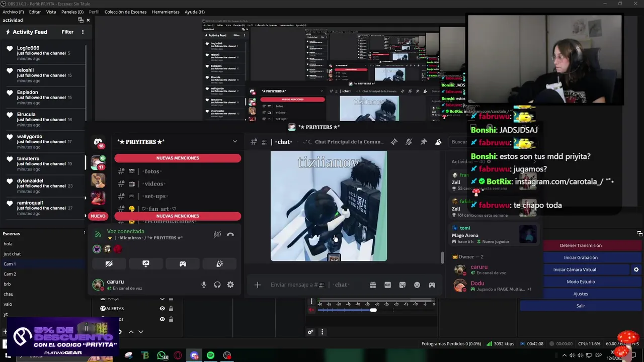
Task: Open audio mixer advanced settings gears
Action: [311, 332]
